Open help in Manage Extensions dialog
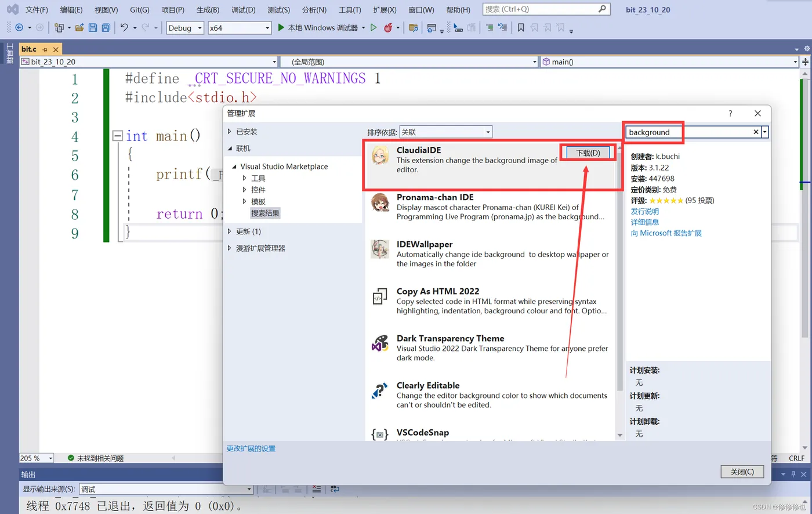Image resolution: width=812 pixels, height=514 pixels. point(730,113)
